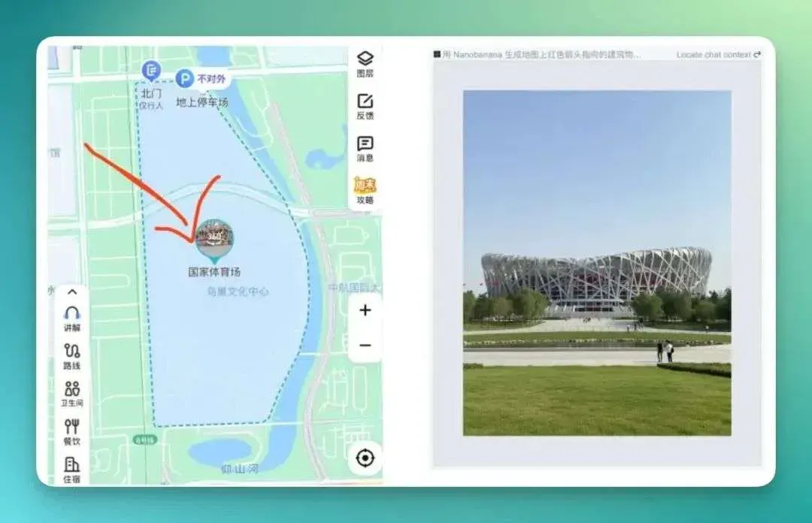Start audio guide (讲解) headphones icon
The image size is (812, 523).
point(72,319)
